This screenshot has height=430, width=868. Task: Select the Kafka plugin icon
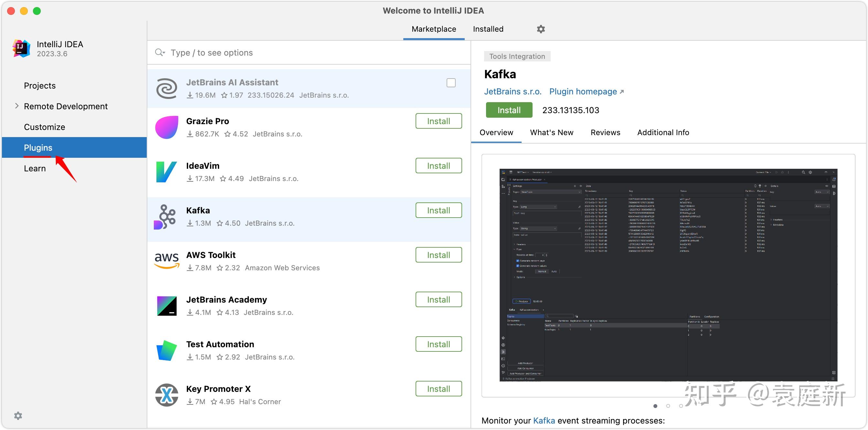point(166,217)
